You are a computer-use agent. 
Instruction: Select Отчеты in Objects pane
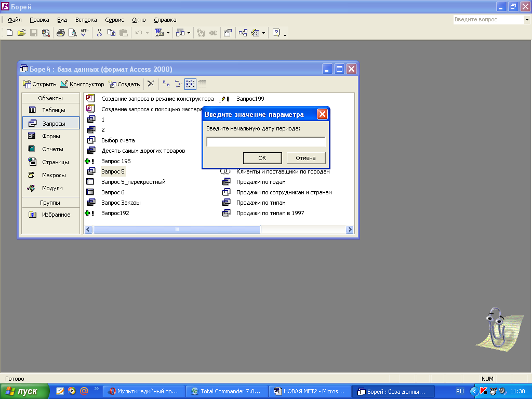(x=51, y=149)
